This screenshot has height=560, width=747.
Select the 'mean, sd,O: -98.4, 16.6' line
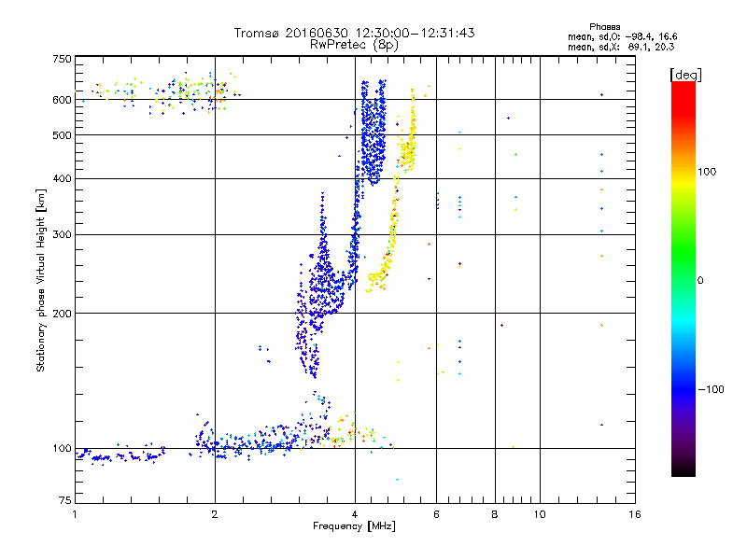(622, 36)
